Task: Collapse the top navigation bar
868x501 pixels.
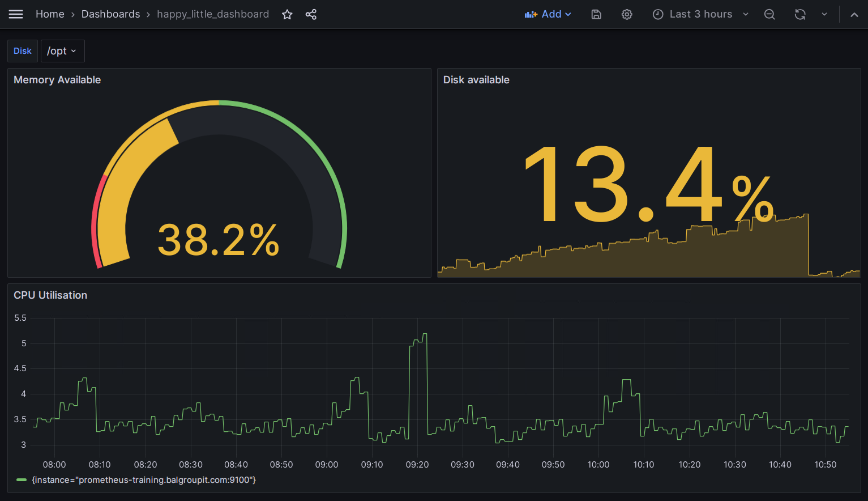Action: [x=853, y=14]
